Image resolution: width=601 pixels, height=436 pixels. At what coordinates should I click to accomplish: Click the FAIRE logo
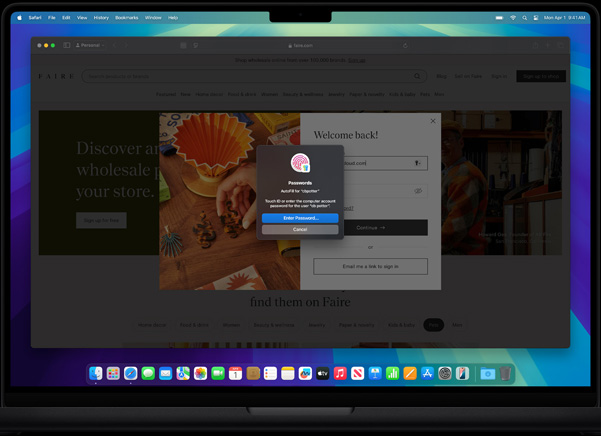tap(56, 76)
